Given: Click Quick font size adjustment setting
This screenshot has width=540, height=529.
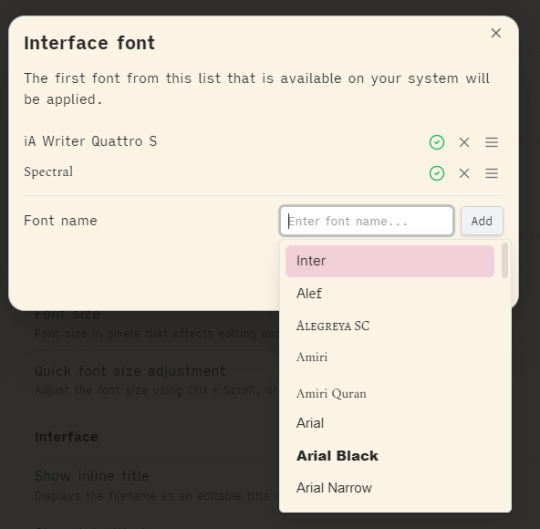Looking at the screenshot, I should [130, 371].
